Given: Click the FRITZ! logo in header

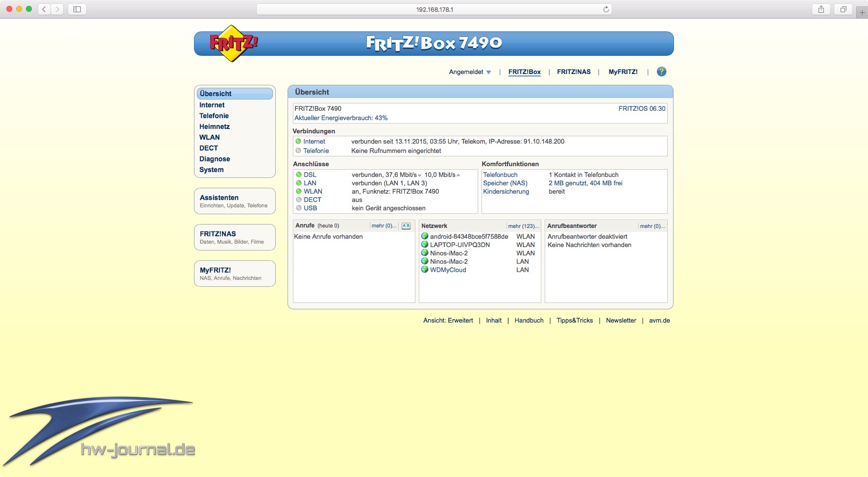Looking at the screenshot, I should point(233,44).
